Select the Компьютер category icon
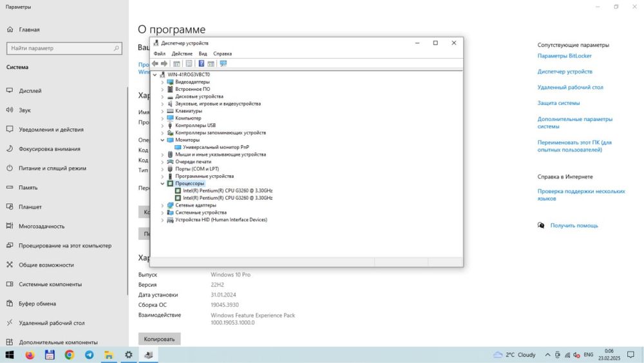 (170, 118)
